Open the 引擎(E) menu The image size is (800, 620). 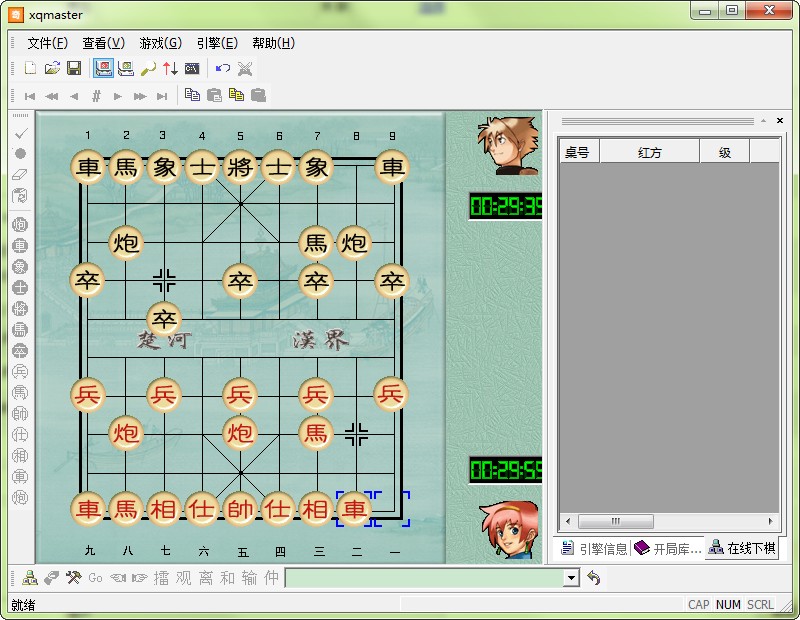(x=217, y=43)
